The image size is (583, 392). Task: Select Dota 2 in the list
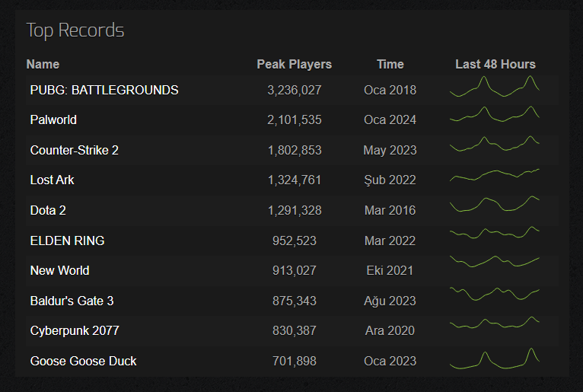[x=48, y=211]
